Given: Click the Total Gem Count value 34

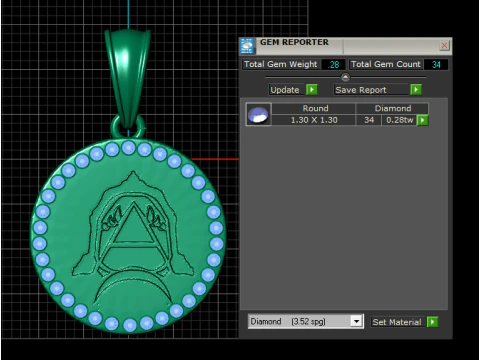Looking at the screenshot, I should [x=436, y=64].
